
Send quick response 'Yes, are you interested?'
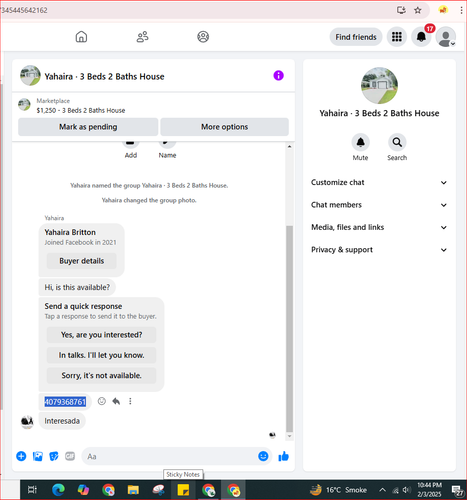tap(101, 335)
